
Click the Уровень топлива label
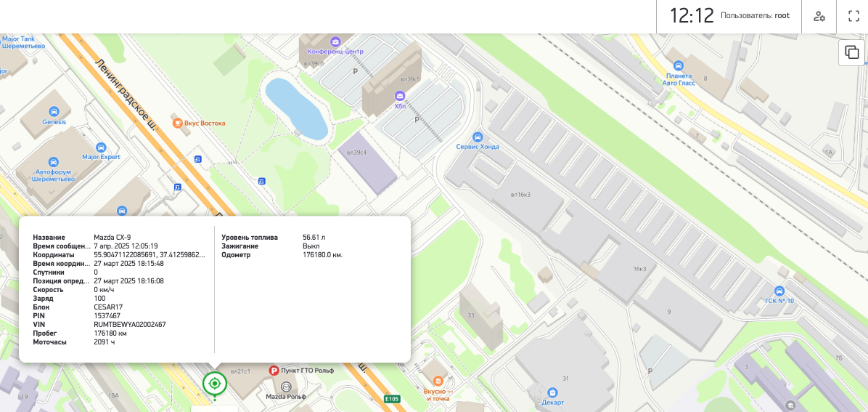(x=250, y=238)
